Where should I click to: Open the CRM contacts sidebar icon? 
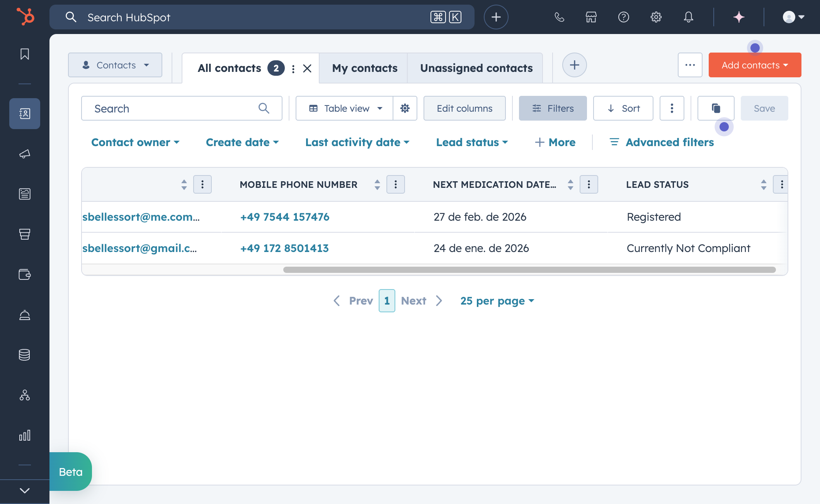tap(25, 114)
